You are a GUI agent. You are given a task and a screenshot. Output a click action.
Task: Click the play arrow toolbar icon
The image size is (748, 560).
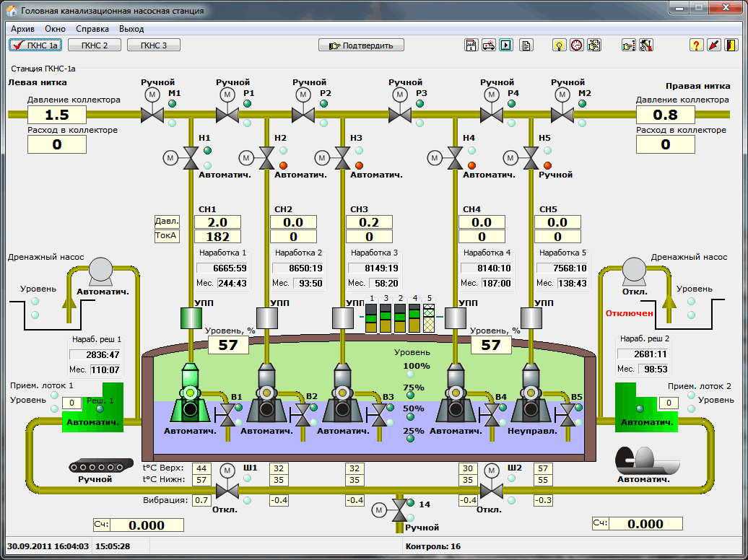505,45
